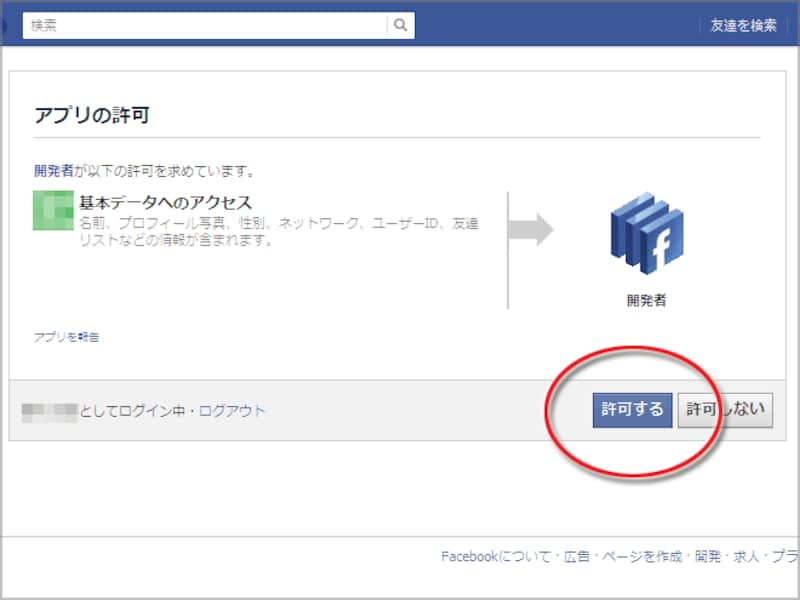Image resolution: width=800 pixels, height=600 pixels.
Task: Select the 開発者 label under the logo
Action: click(644, 297)
